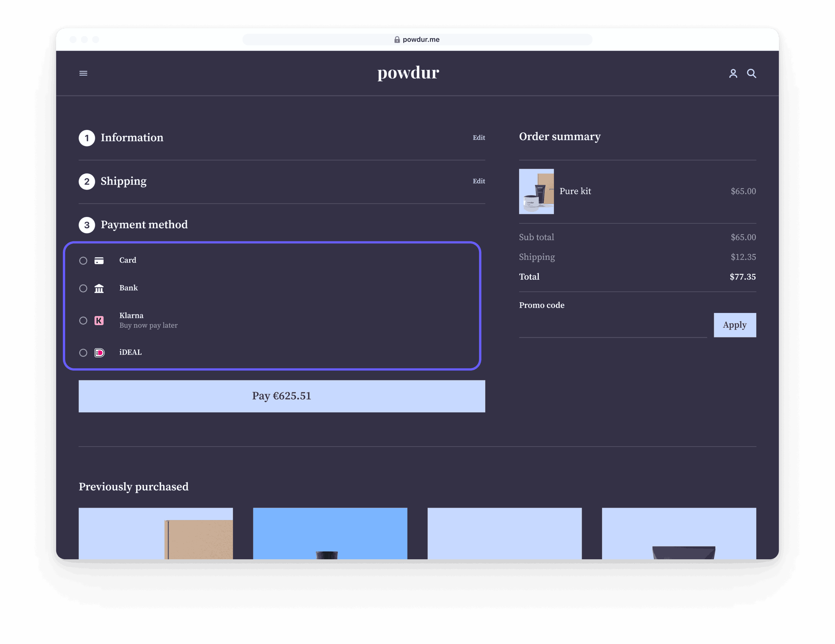Choose Klarna buy now pay later option
Image resolution: width=835 pixels, height=644 pixels.
[x=83, y=321]
